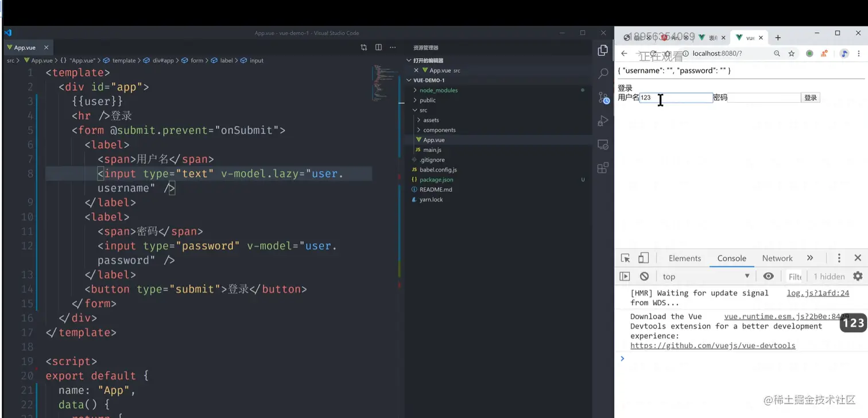Open the Console settings gear
This screenshot has height=418, width=868.
(858, 276)
